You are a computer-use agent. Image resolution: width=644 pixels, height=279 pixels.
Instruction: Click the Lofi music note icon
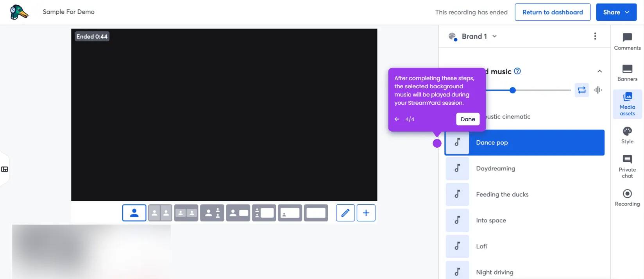point(457,246)
